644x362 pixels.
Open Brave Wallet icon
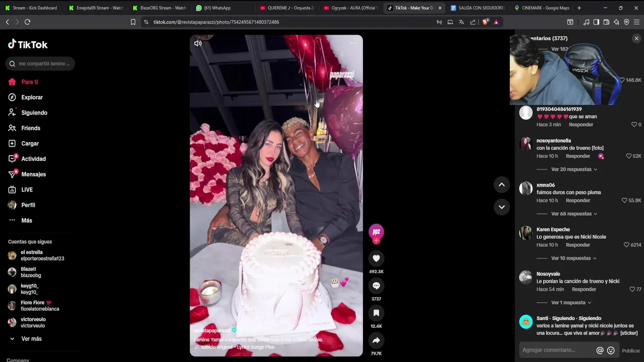click(606, 22)
